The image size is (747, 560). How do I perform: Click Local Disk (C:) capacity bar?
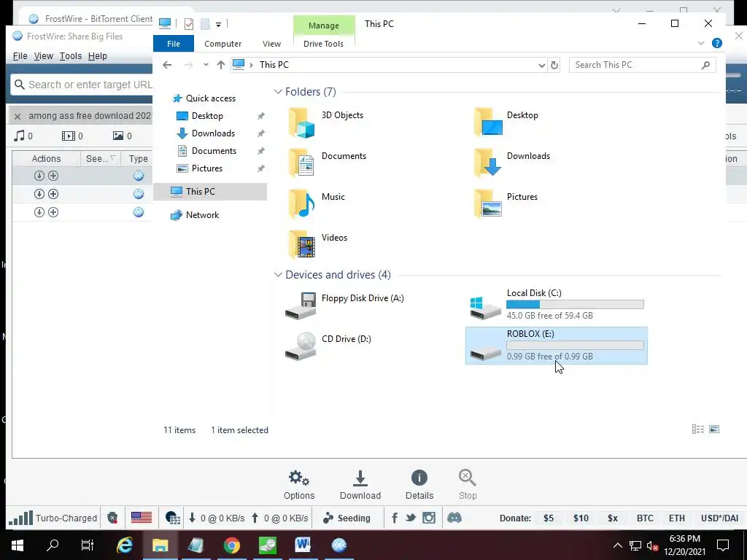[575, 304]
